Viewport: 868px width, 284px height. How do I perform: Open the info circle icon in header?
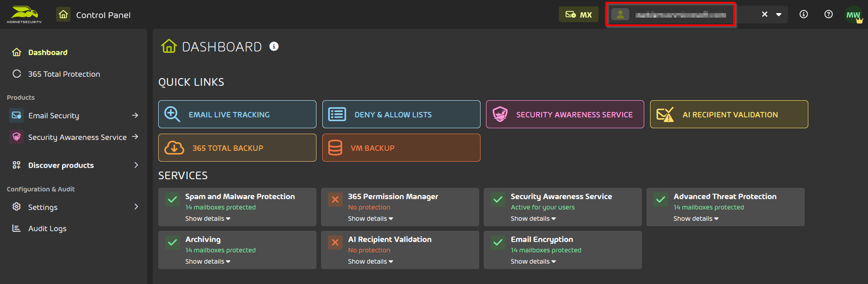803,14
